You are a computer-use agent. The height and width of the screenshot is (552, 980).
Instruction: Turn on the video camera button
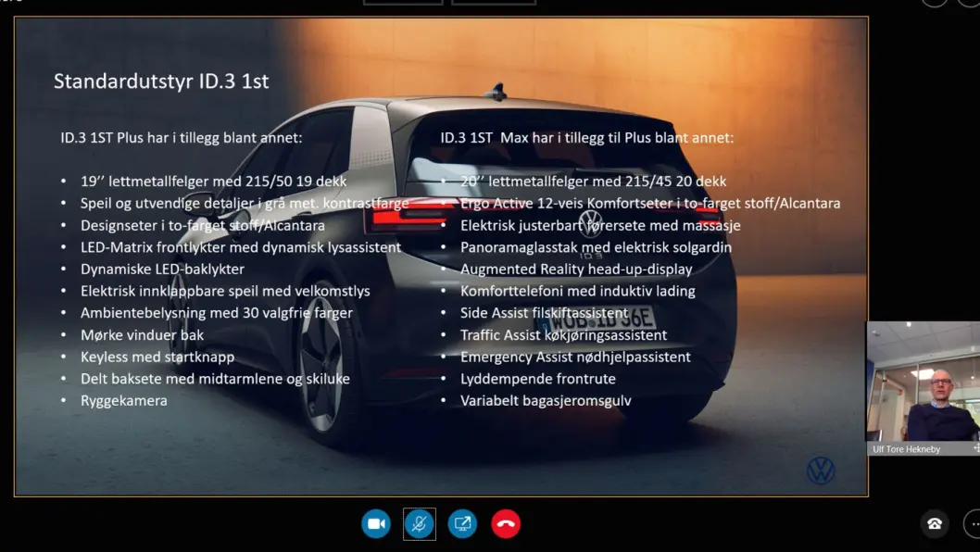tap(376, 524)
